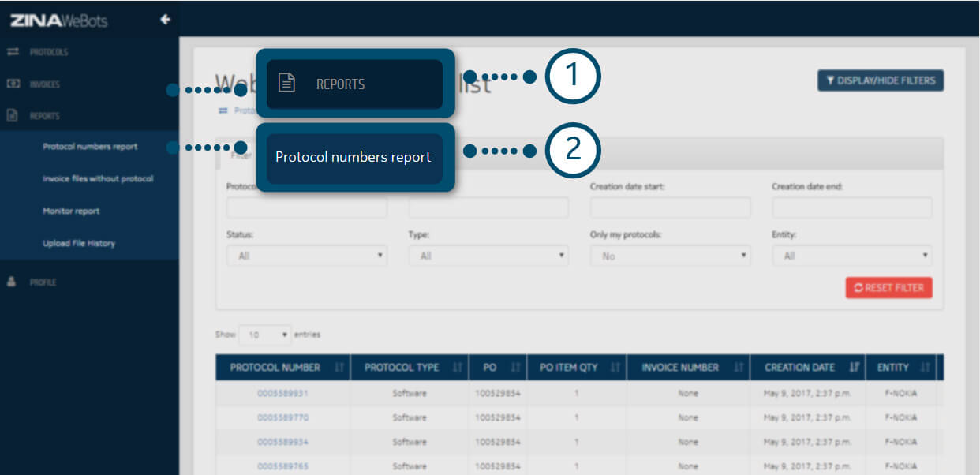The image size is (980, 475).
Task: Sort by Creation Date column sort icon
Action: tap(854, 367)
